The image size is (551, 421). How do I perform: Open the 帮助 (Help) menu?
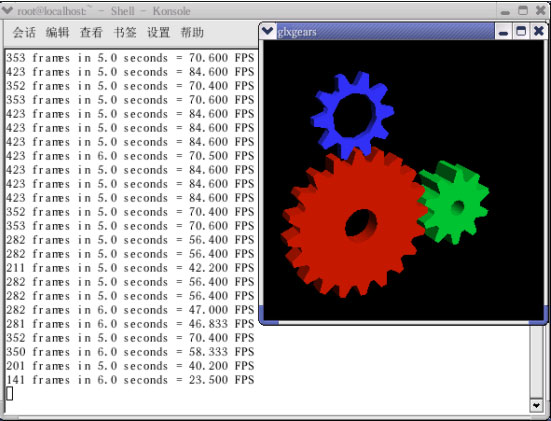(x=192, y=33)
